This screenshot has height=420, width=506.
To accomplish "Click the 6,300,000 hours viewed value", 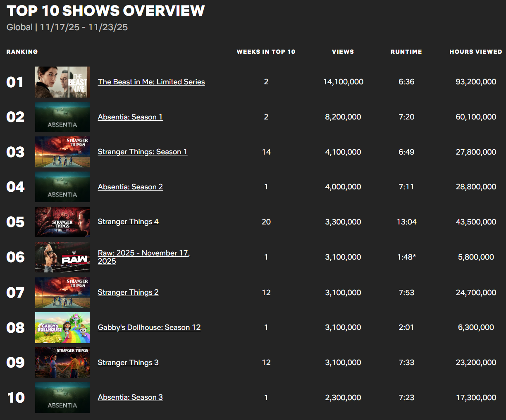I will point(476,327).
